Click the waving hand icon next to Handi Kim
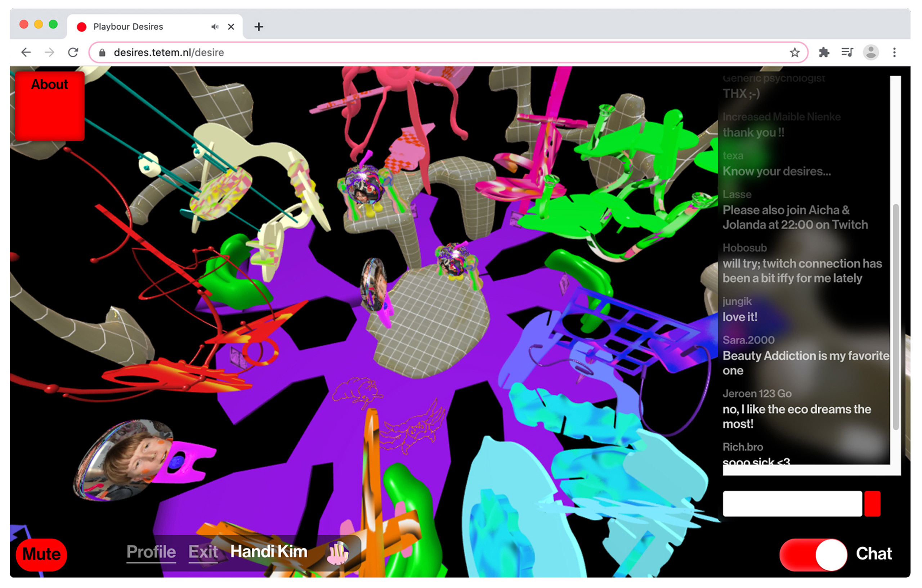 [337, 553]
